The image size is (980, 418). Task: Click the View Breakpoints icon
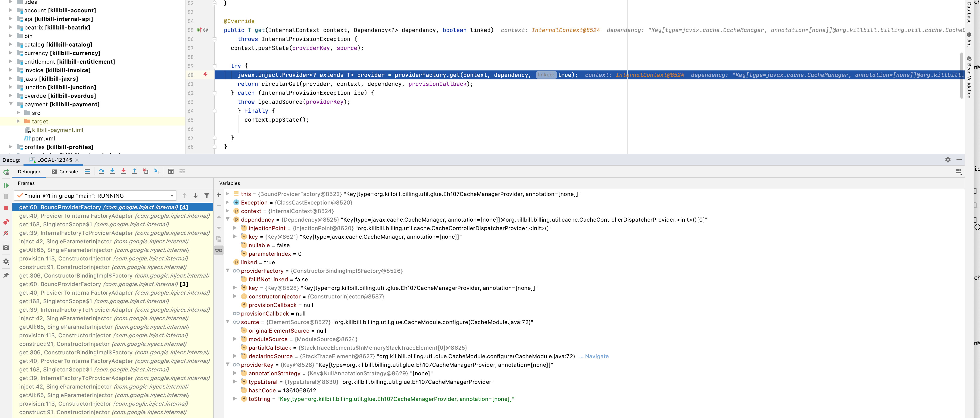pos(6,222)
